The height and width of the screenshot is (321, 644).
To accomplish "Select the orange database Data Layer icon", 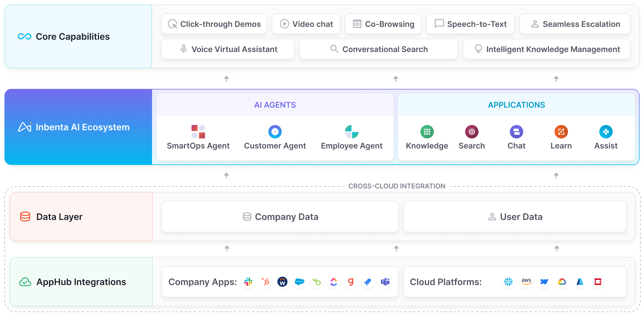I will pyautogui.click(x=25, y=217).
